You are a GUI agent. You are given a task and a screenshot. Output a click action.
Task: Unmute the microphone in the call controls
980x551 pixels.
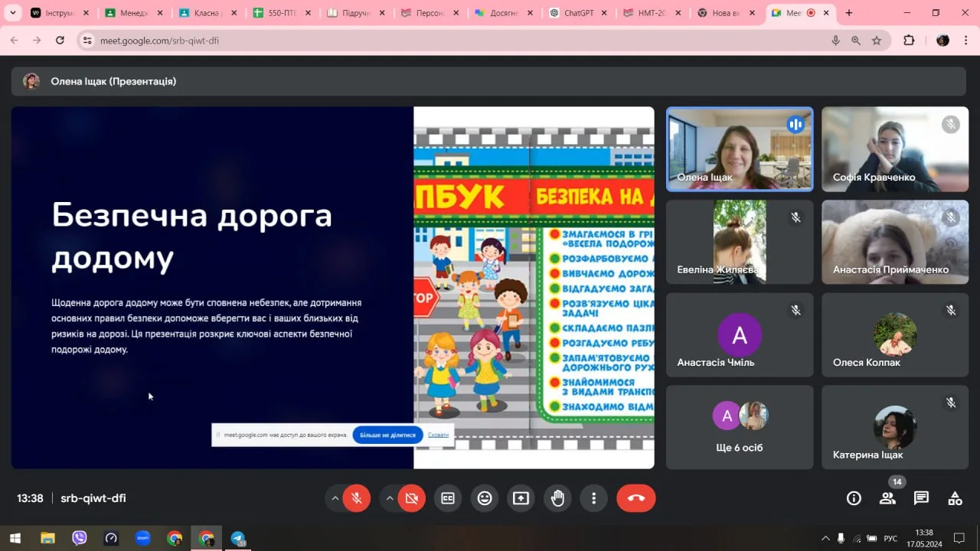[357, 498]
